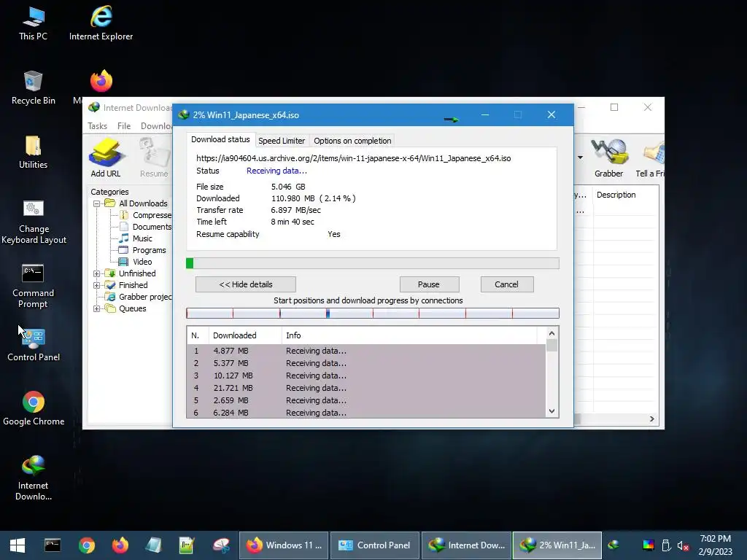The image size is (747, 560).
Task: Switch to Internet Download Manager taskbar window
Action: pos(466,545)
